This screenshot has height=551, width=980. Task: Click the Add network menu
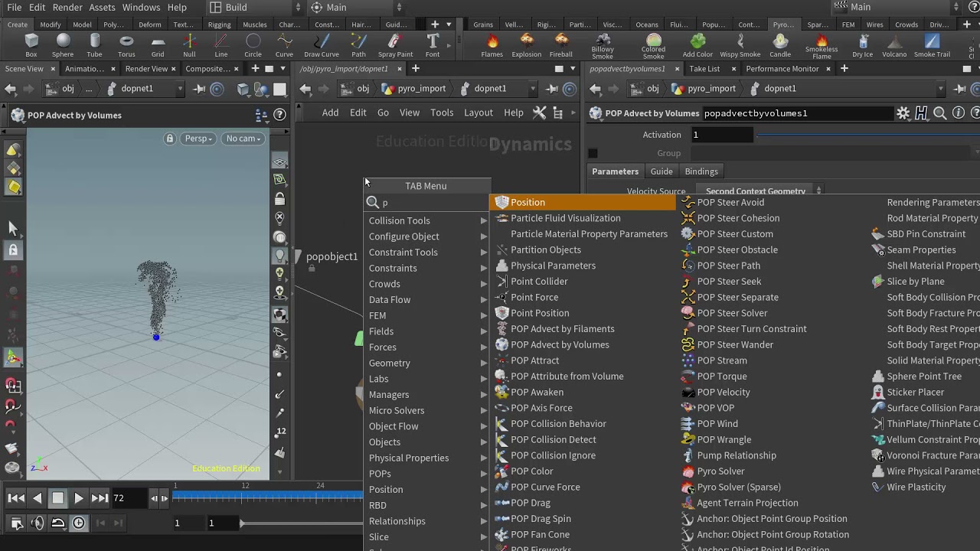pyautogui.click(x=330, y=112)
